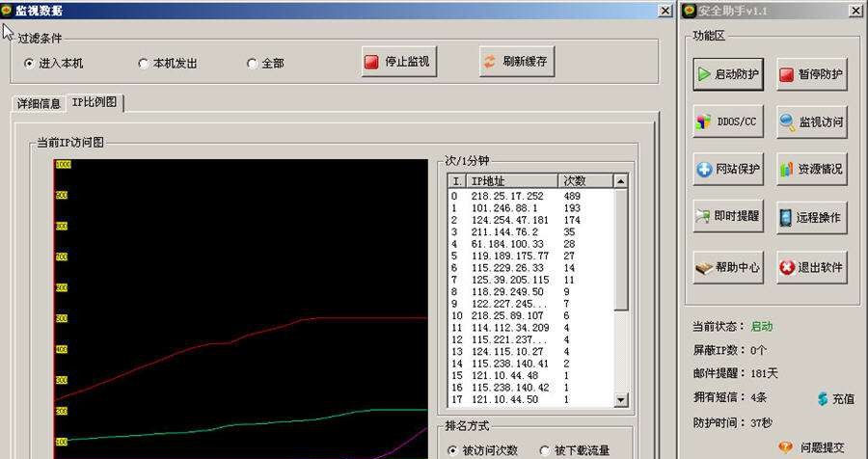Screen dimensions: 868x459
Task: Select row 118.29.249.50 in IP list
Action: [530, 292]
